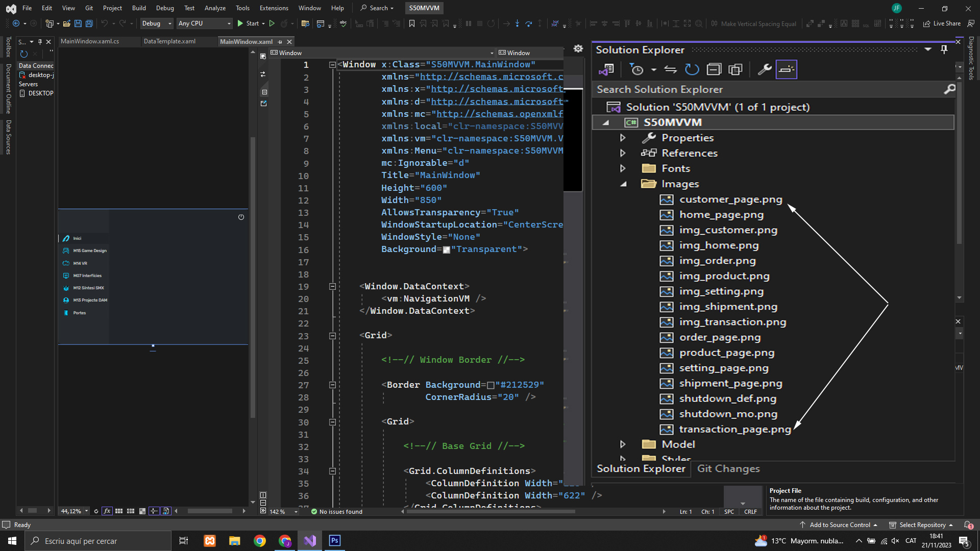980x551 pixels.
Task: Open Properties wrench icon in Solution Explorer
Action: point(764,69)
